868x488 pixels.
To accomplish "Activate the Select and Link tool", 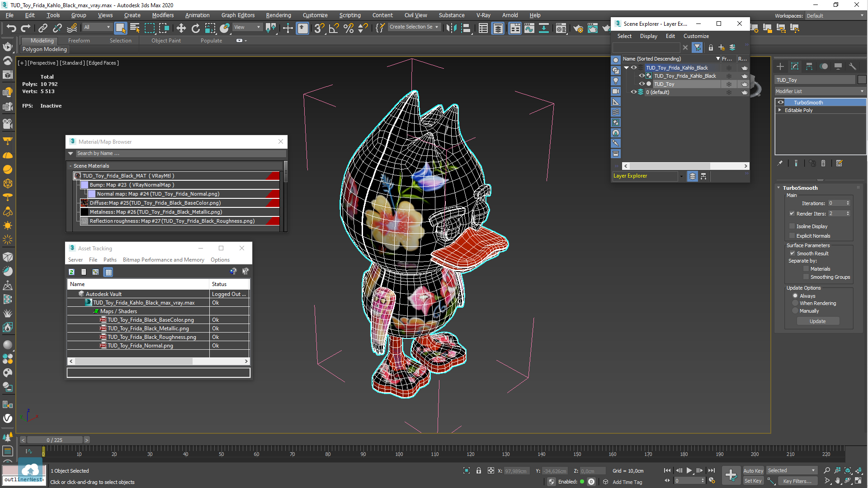I will 43,28.
